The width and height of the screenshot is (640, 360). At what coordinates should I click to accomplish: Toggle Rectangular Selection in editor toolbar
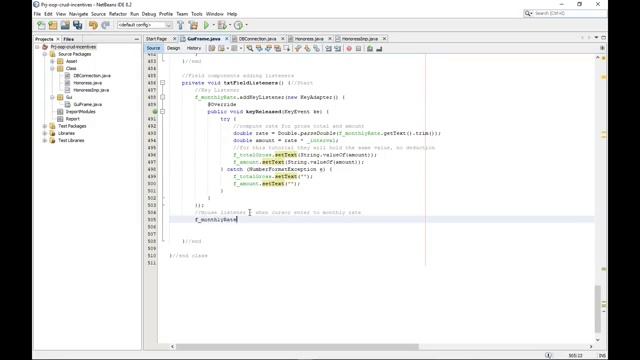[287, 49]
